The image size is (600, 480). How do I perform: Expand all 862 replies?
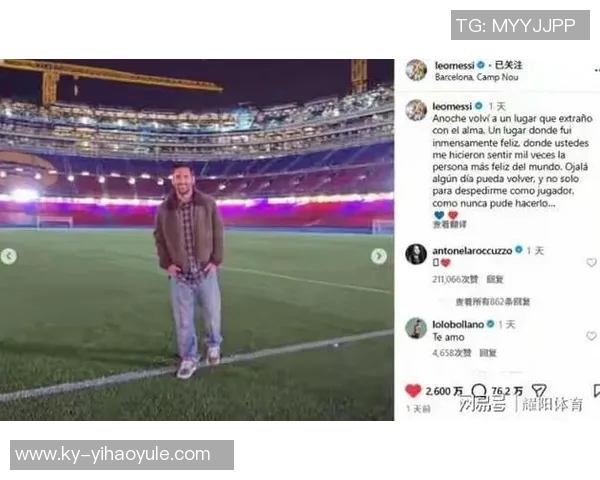coord(492,302)
